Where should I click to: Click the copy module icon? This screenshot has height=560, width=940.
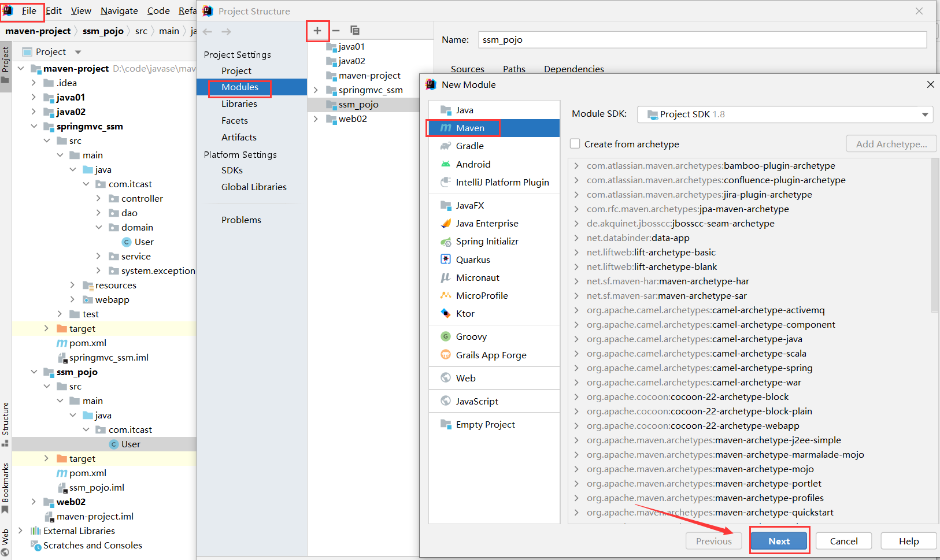355,31
